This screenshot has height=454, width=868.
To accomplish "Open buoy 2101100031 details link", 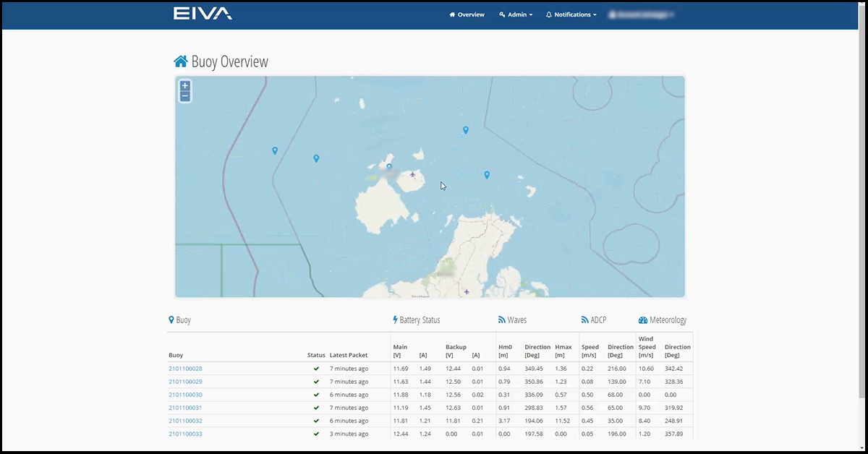I will (x=185, y=408).
